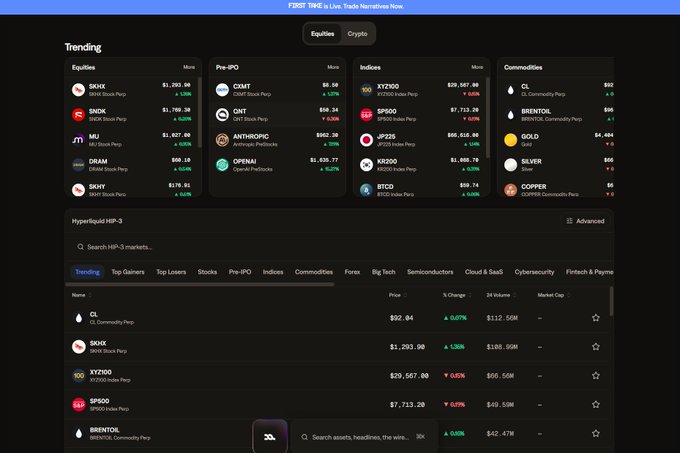
Task: Favorite CL with its star icon
Action: (596, 318)
